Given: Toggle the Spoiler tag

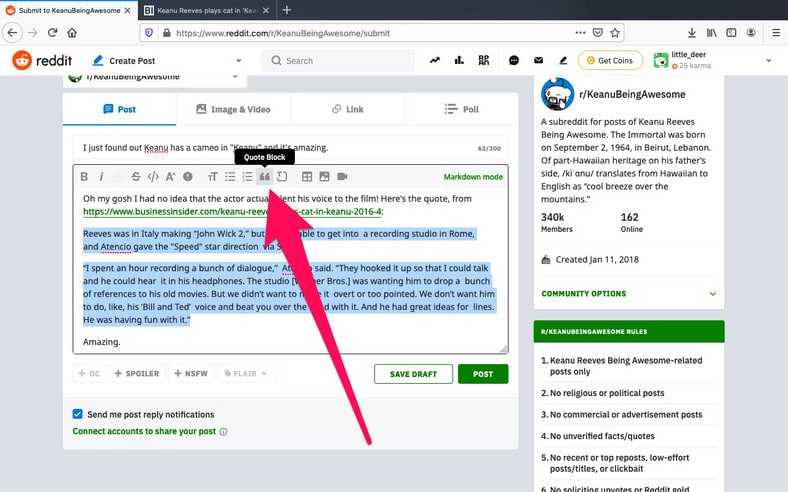Looking at the screenshot, I should coord(137,373).
